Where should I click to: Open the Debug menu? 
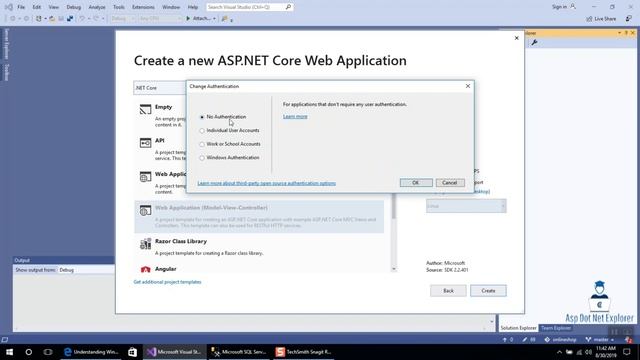[73, 7]
